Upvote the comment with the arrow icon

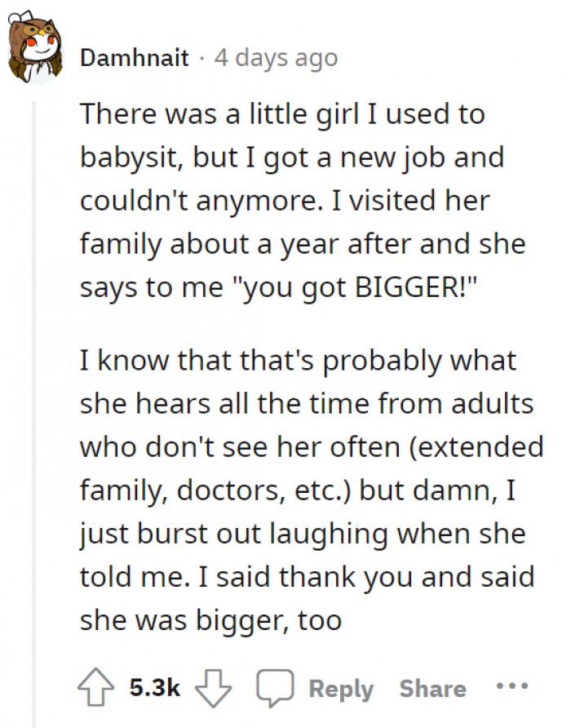pos(95,688)
